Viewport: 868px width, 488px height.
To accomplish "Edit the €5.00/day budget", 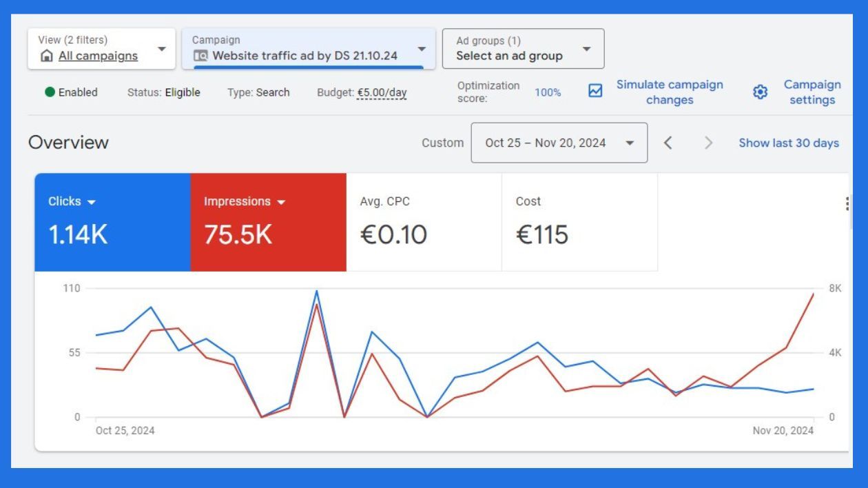I will (382, 92).
